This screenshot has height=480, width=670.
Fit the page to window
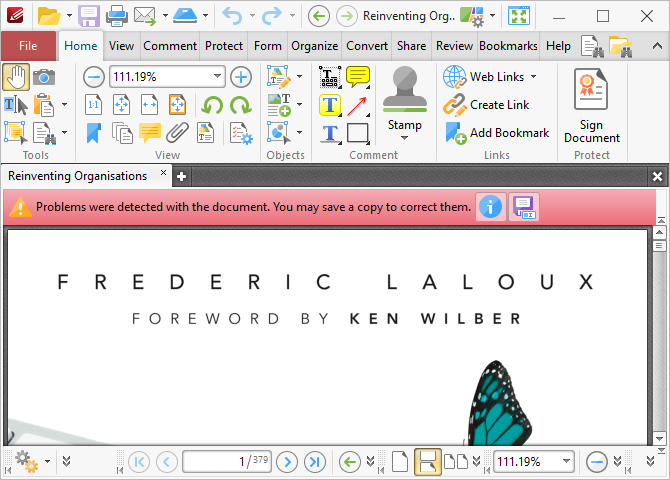coord(121,105)
